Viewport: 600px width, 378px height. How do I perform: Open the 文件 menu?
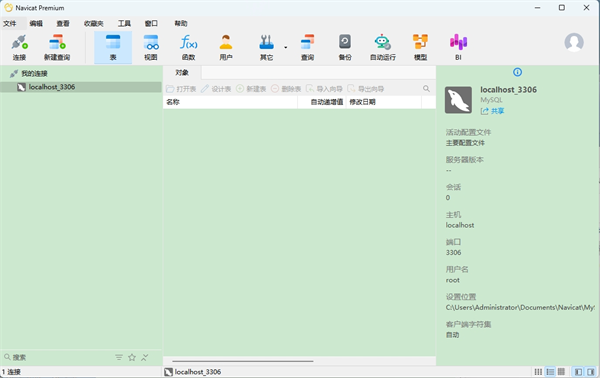[x=10, y=23]
